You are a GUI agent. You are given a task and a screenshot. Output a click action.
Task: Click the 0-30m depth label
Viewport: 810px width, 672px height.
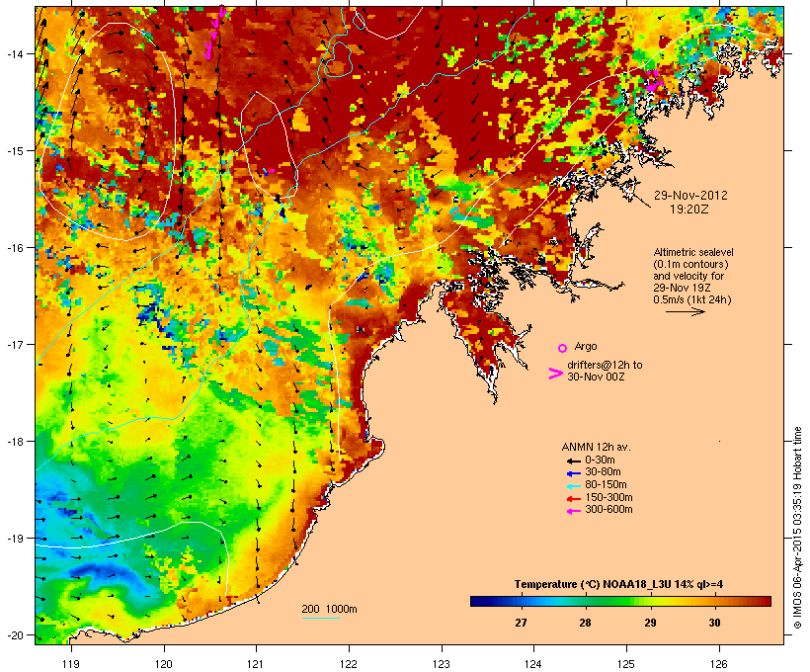(600, 461)
